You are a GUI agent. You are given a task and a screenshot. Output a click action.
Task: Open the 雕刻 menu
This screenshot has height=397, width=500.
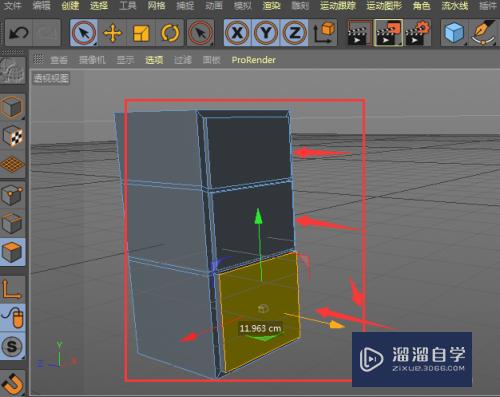click(300, 6)
